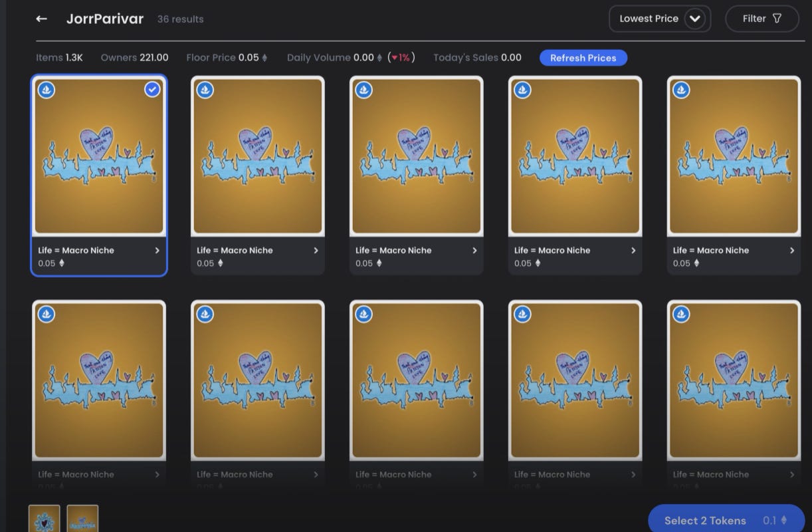Click OpenSea badge on fourth top-row card
The height and width of the screenshot is (532, 812).
point(522,90)
